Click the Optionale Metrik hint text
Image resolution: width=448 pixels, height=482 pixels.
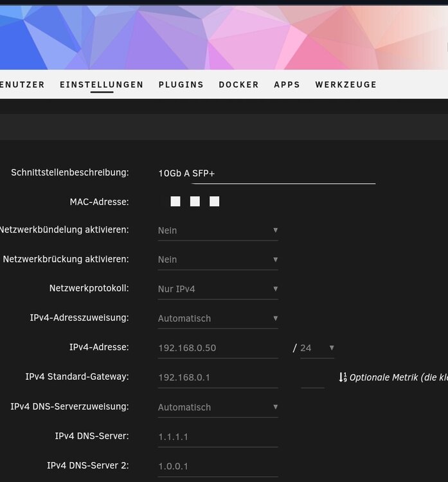[x=399, y=377]
